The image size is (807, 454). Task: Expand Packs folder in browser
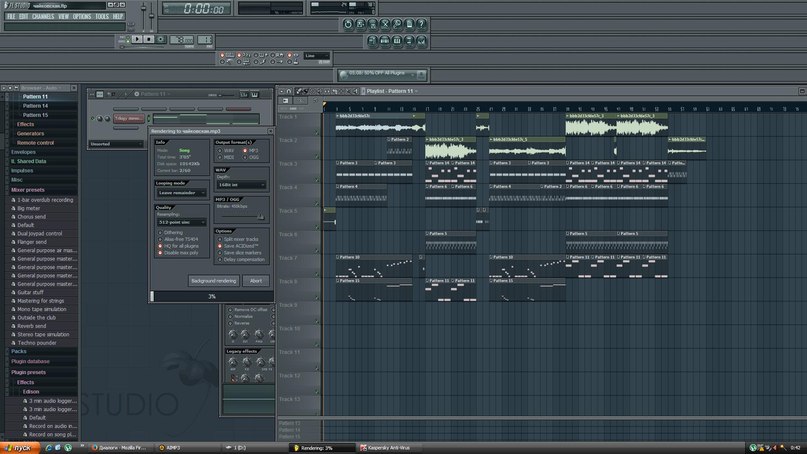pyautogui.click(x=19, y=351)
